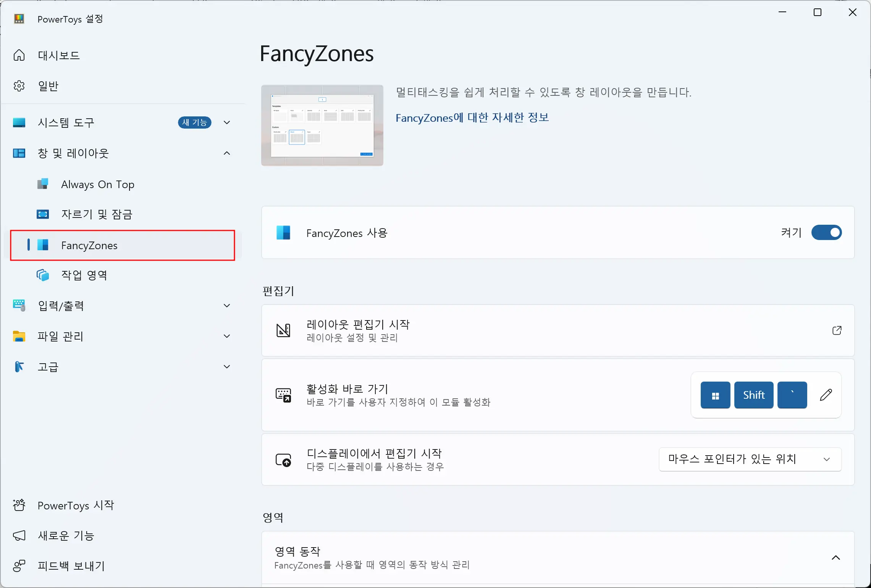Open the FancyZones에 대한 자세한 정보 link
871x588 pixels.
pos(472,118)
